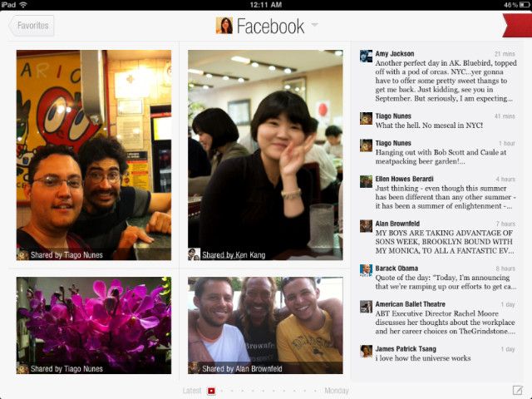Tap American Ballet Theatre avatar
The image size is (532, 399).
[366, 307]
